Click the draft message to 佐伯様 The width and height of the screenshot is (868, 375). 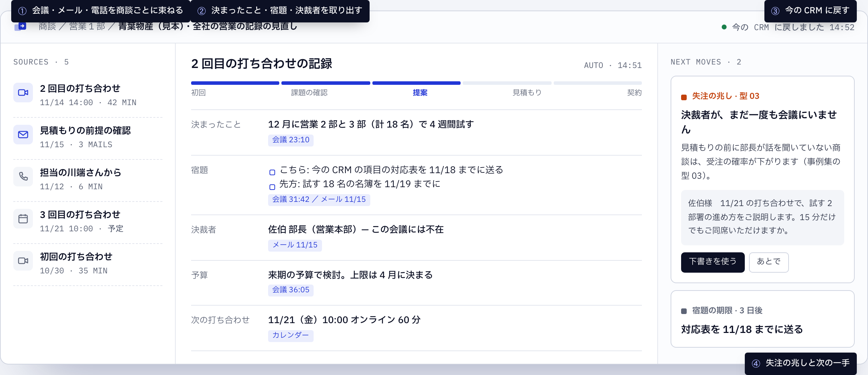click(762, 217)
